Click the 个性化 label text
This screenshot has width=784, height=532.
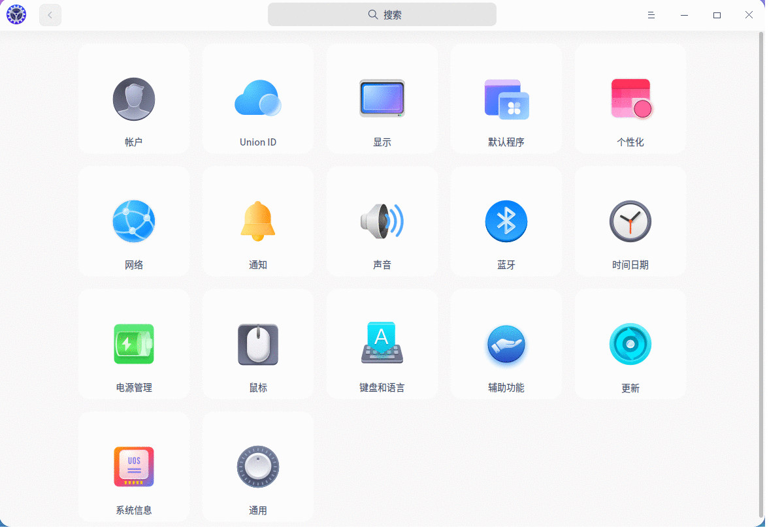(x=630, y=142)
